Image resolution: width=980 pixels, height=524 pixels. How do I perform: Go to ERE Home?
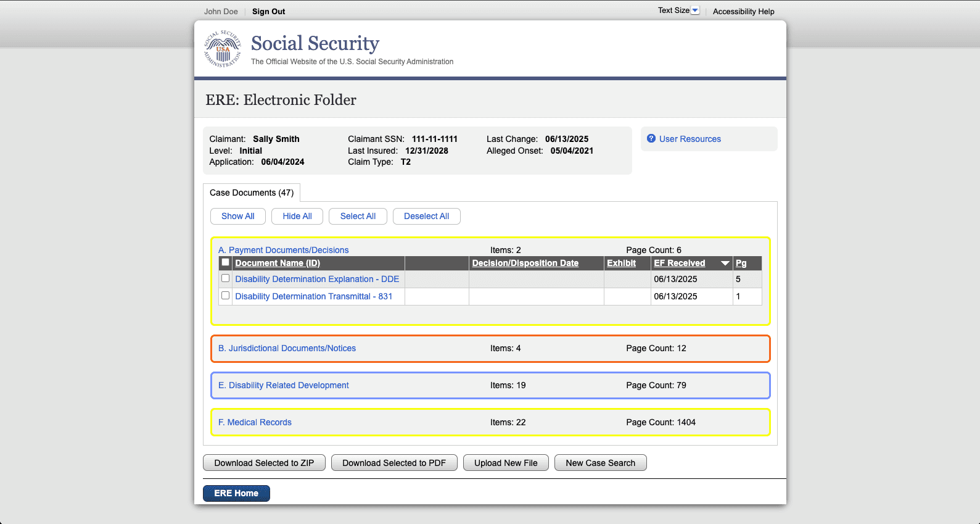point(236,493)
